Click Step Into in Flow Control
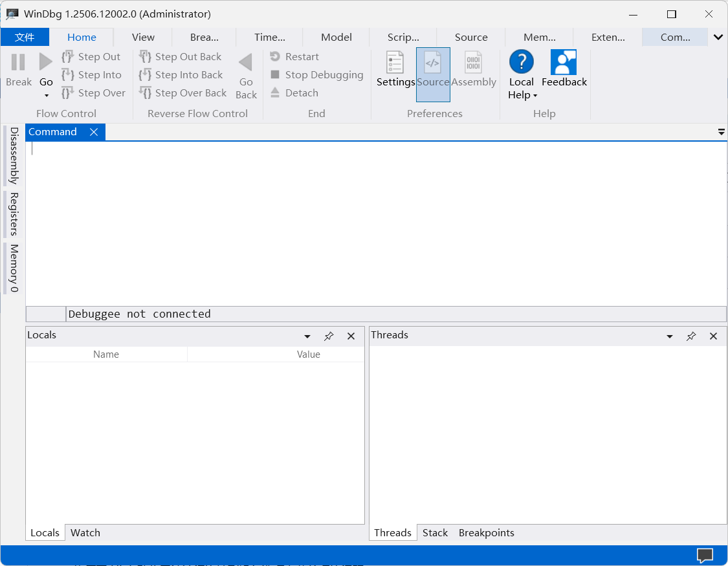 pos(91,74)
